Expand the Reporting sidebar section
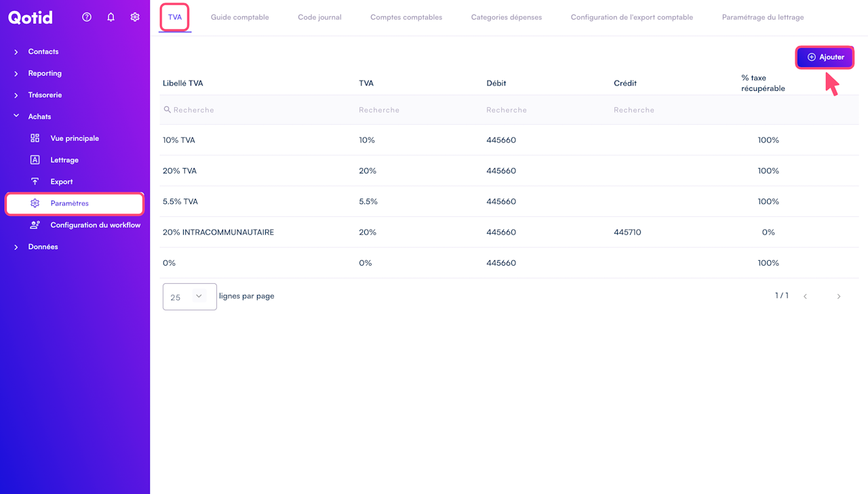Screen dimensions: 868x494 [16, 73]
